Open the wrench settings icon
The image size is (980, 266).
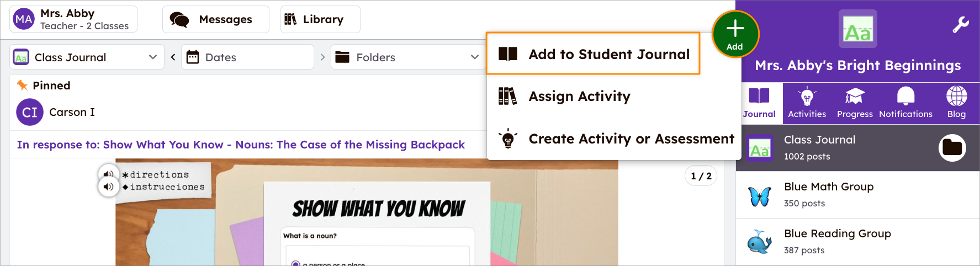[960, 25]
